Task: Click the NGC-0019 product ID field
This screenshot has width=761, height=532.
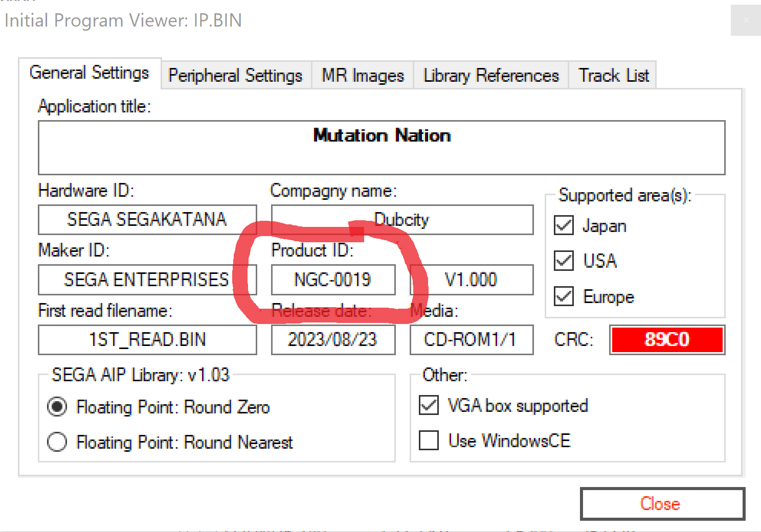Action: [333, 280]
